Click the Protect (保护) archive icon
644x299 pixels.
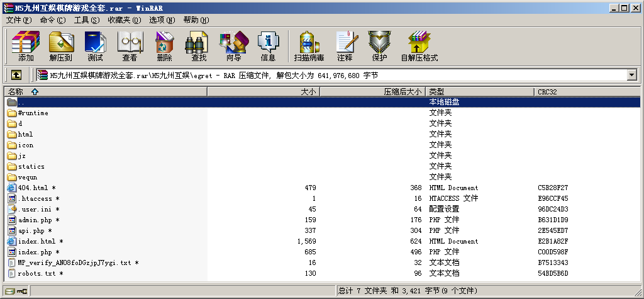pos(379,46)
